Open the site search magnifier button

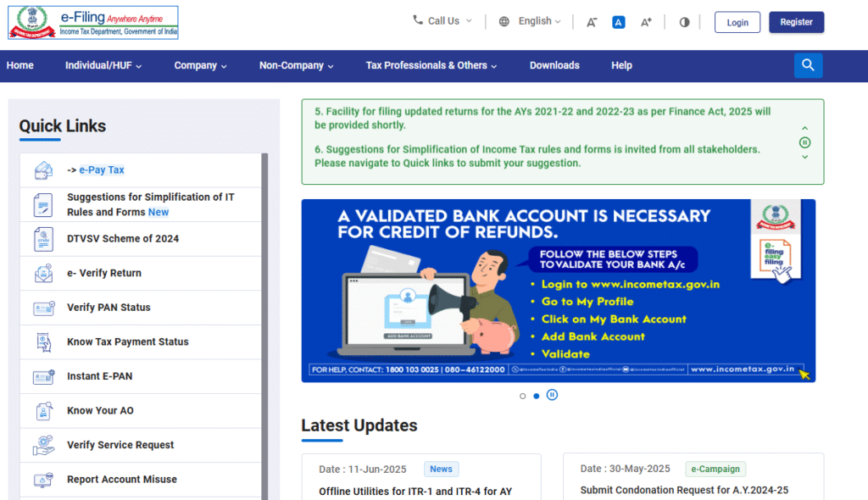808,65
